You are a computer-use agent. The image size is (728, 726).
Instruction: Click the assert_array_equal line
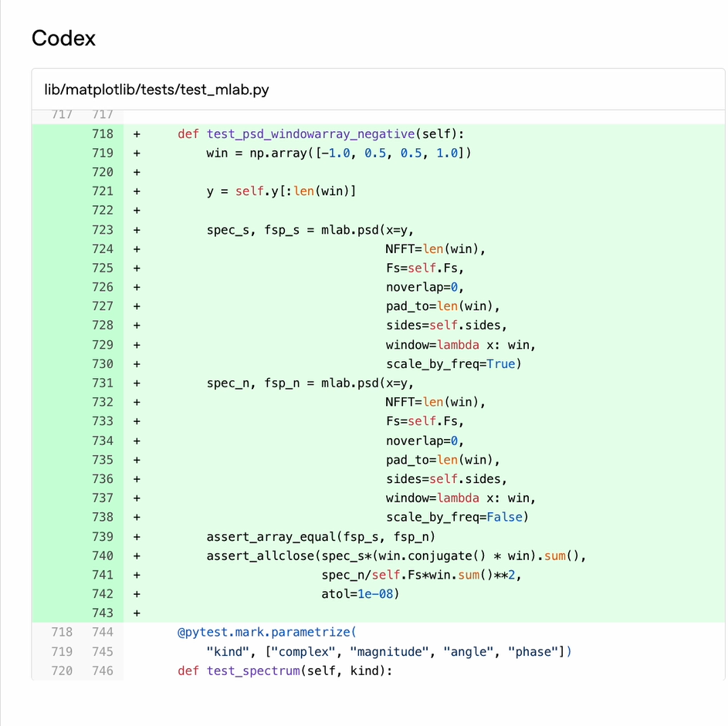(321, 537)
